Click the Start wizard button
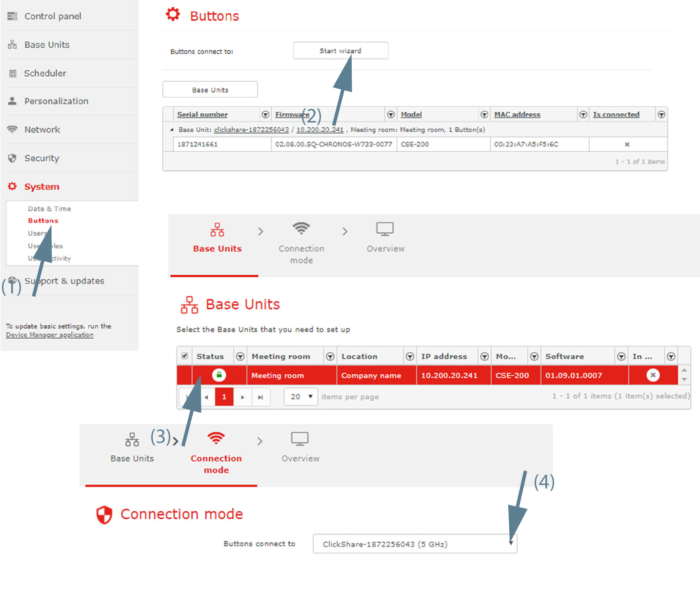 click(340, 51)
